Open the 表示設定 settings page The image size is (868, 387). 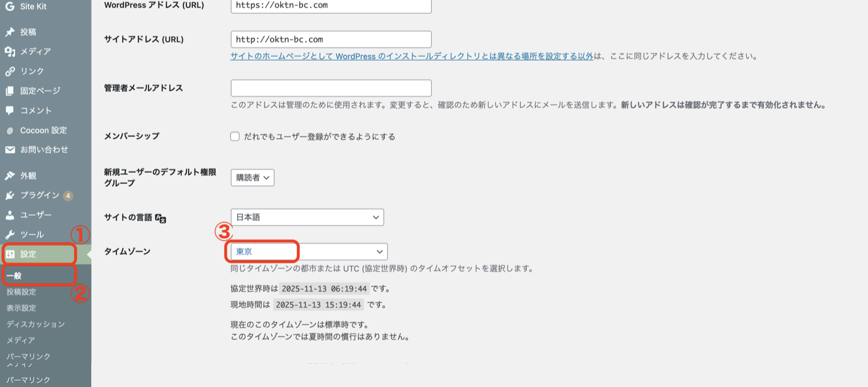coord(21,309)
